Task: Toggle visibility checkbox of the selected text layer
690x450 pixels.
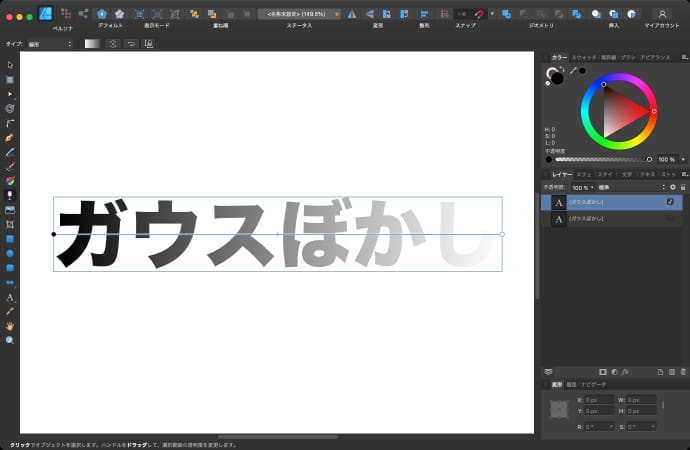Action: coord(669,202)
